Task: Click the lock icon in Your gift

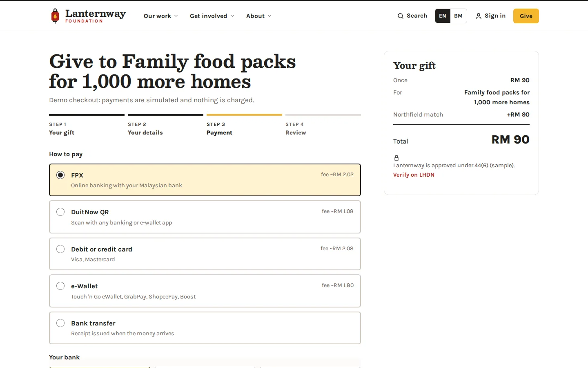Action: 396,158
